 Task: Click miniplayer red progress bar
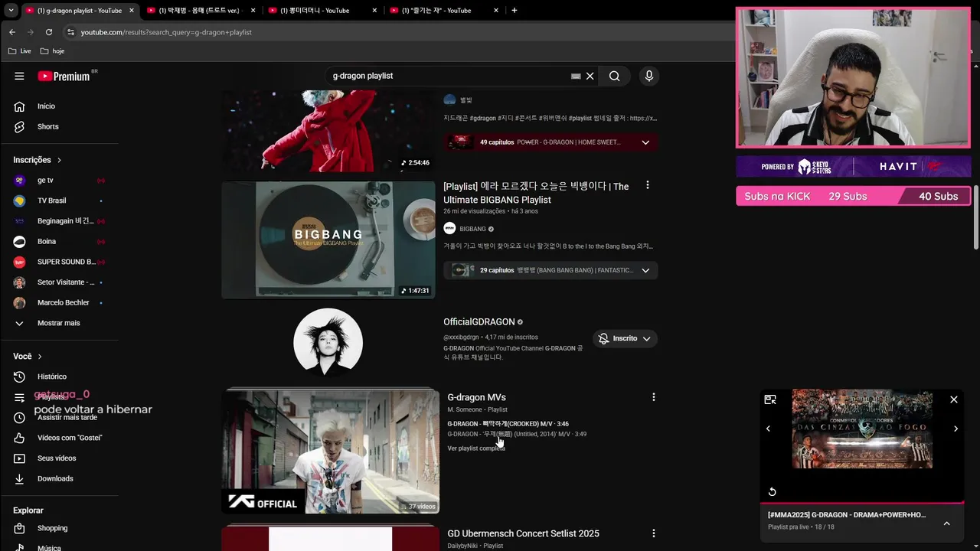point(861,503)
